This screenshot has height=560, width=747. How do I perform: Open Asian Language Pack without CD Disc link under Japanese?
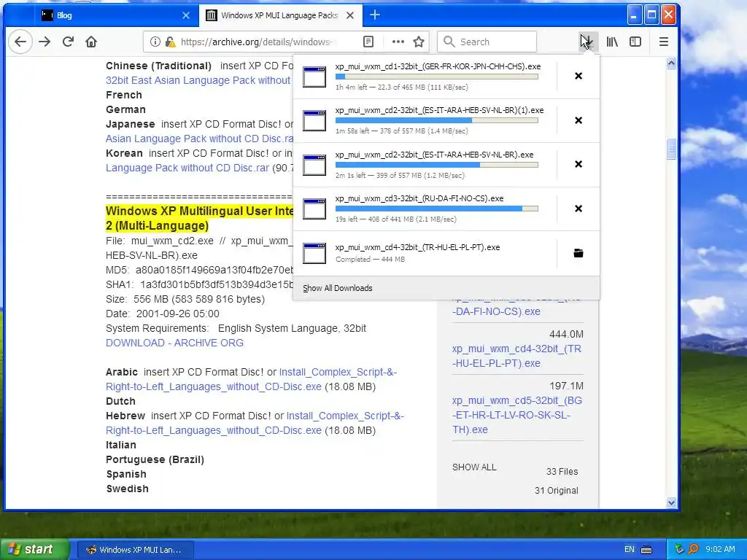click(x=200, y=139)
